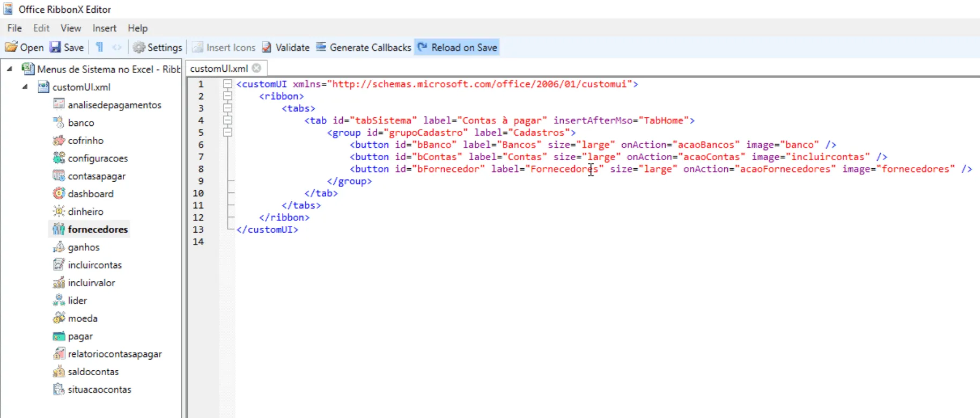Select the cofrinho icon item
Viewport: 980px width, 418px height.
[x=78, y=140]
